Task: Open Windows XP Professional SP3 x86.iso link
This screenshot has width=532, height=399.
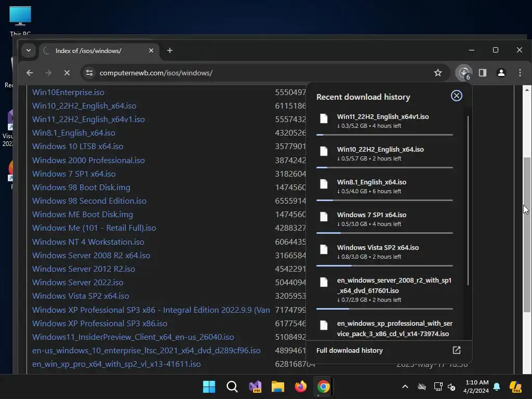Action: 100,324
